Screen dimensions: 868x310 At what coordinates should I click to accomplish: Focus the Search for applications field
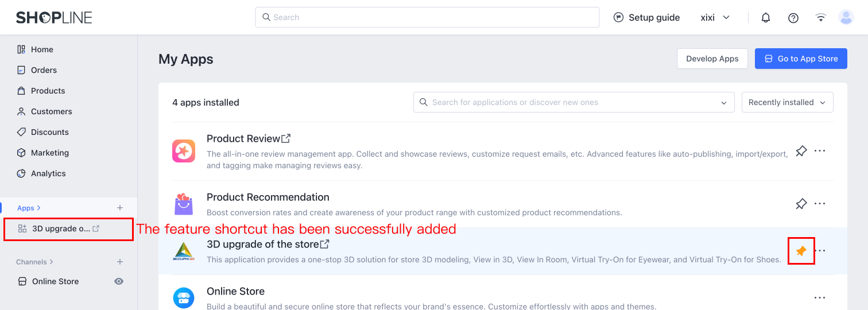click(x=574, y=102)
